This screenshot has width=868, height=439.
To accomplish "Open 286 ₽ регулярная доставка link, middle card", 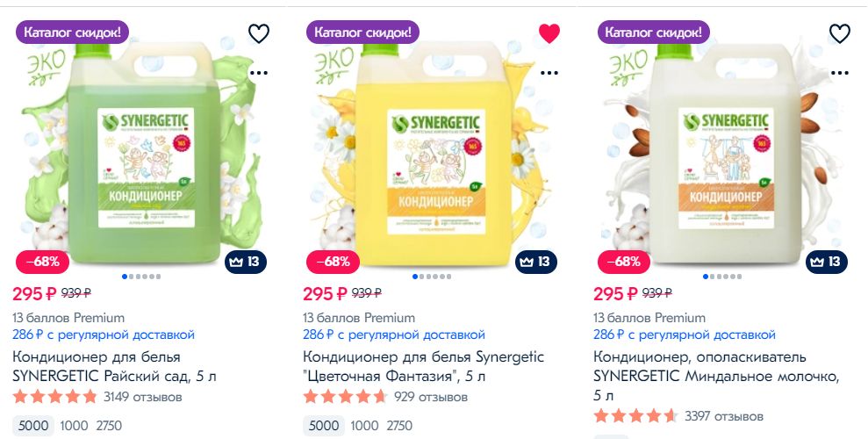I will [393, 335].
